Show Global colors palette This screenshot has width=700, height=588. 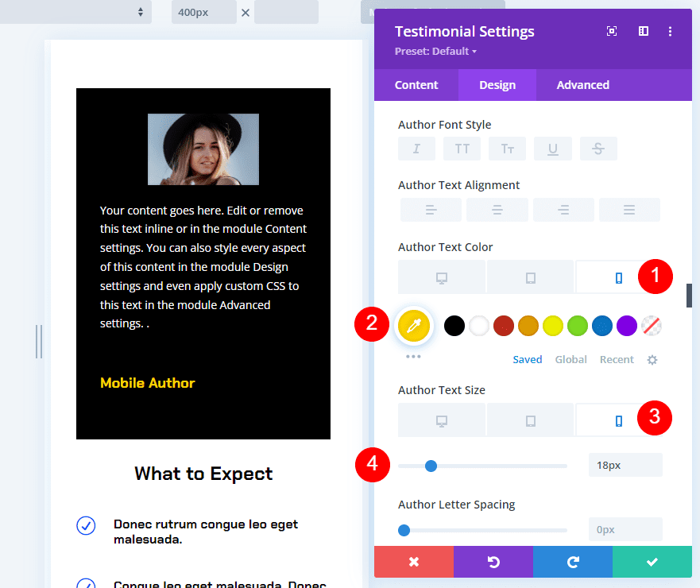pyautogui.click(x=570, y=360)
